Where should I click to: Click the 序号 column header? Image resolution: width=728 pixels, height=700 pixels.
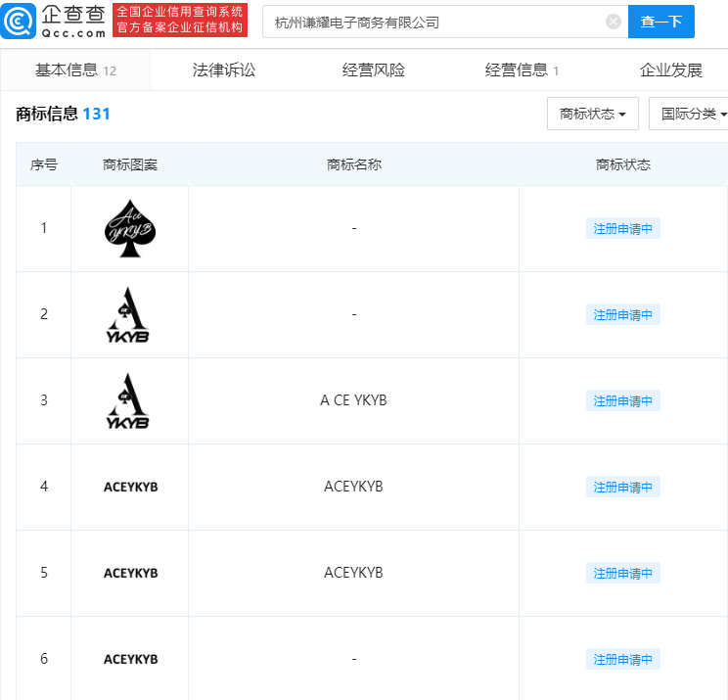click(44, 164)
